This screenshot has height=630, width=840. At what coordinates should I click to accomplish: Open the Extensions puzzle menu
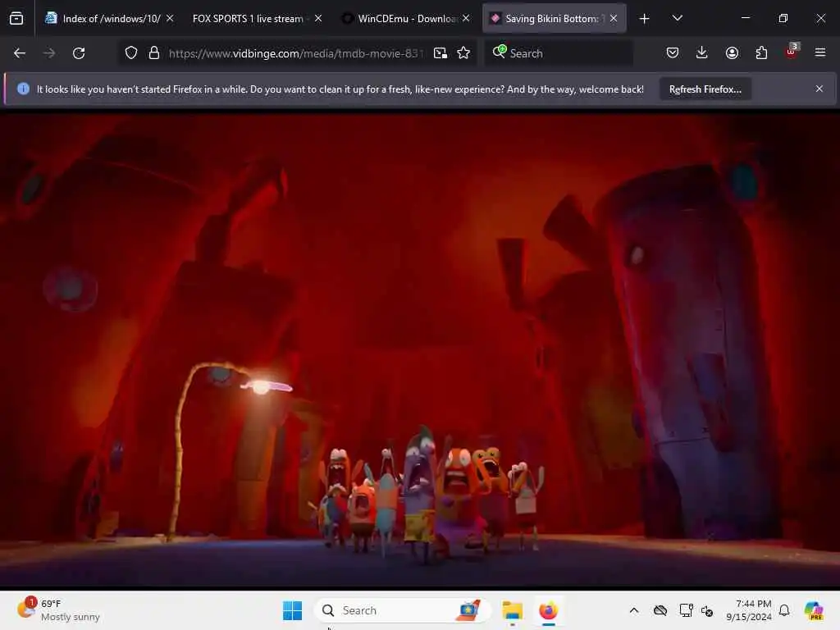pyautogui.click(x=761, y=52)
